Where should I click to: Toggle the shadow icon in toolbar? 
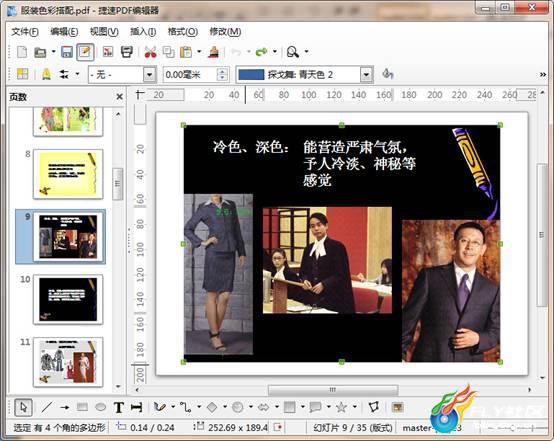pyautogui.click(x=388, y=74)
